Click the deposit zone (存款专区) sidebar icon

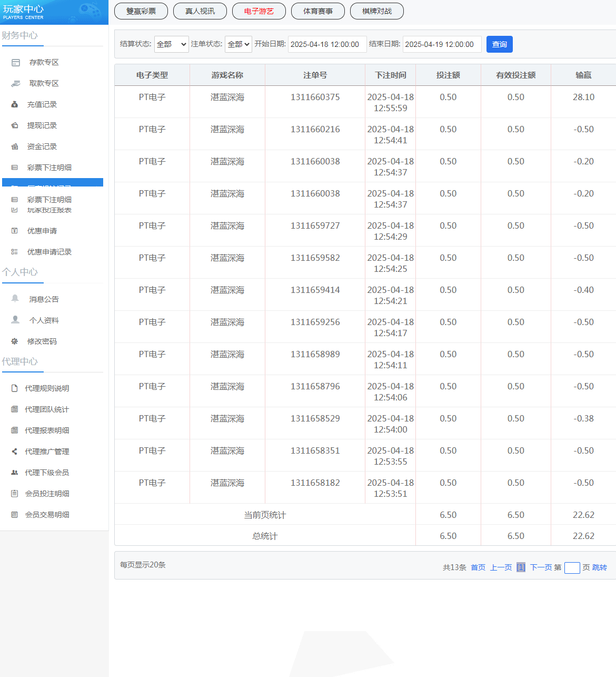[16, 63]
